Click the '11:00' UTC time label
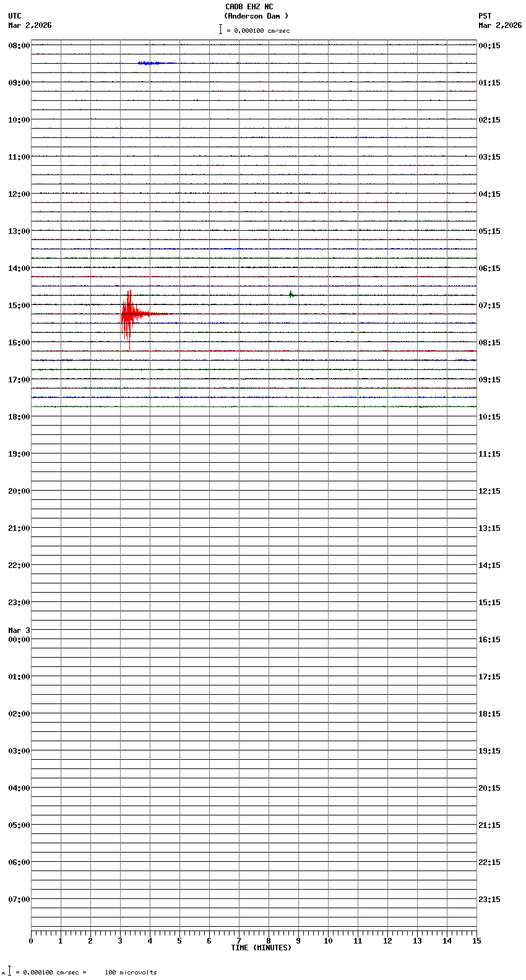The height and width of the screenshot is (980, 526). pyautogui.click(x=19, y=157)
